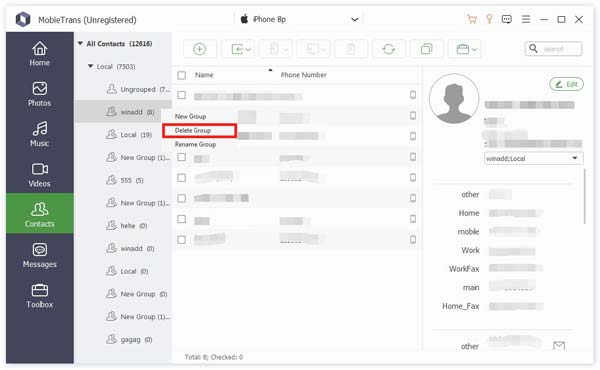Image resolution: width=600 pixels, height=370 pixels.
Task: Open the iPhone 8p device dropdown
Action: click(355, 19)
